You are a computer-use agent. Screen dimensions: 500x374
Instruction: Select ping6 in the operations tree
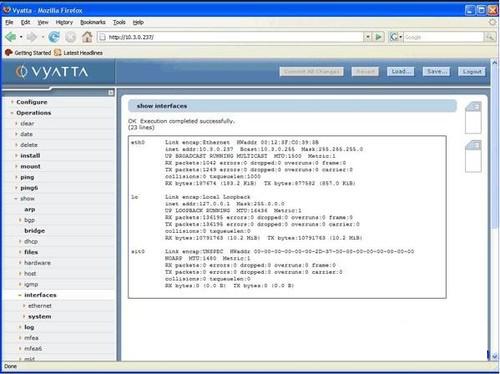point(29,188)
